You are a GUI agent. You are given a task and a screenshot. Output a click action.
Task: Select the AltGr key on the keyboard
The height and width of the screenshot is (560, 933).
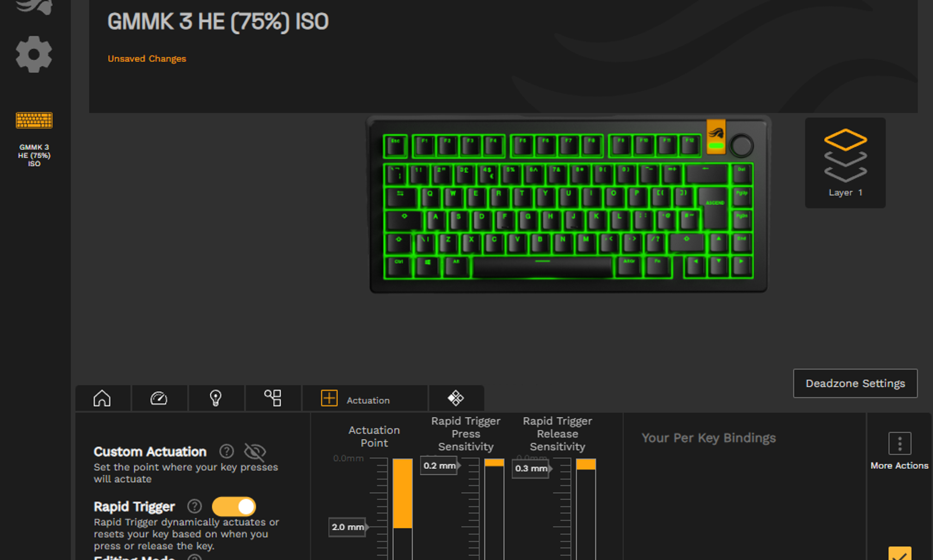629,267
